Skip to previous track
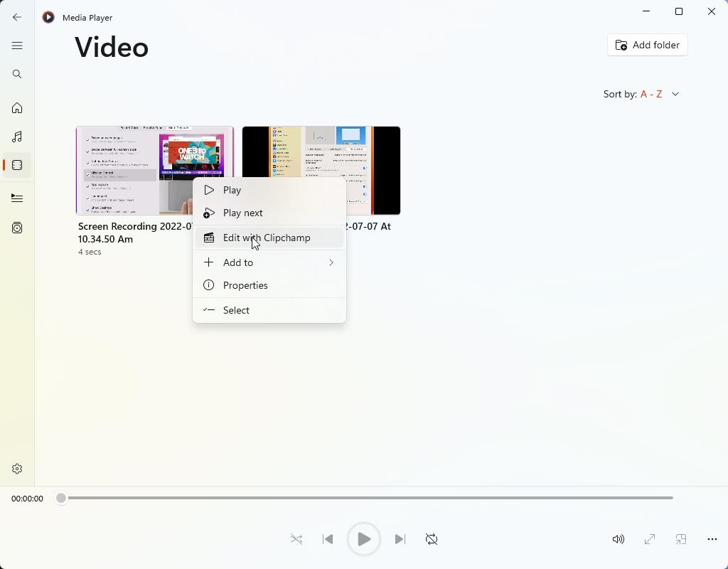 328,539
